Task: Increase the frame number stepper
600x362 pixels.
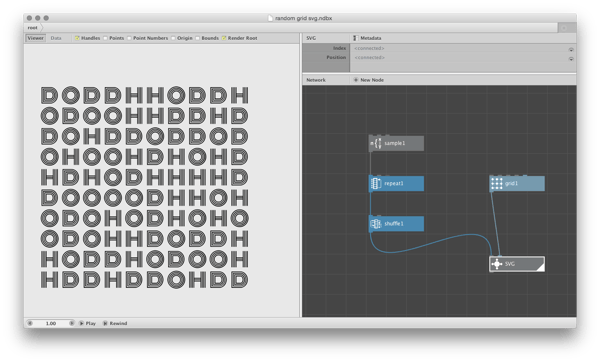Action: tap(72, 323)
